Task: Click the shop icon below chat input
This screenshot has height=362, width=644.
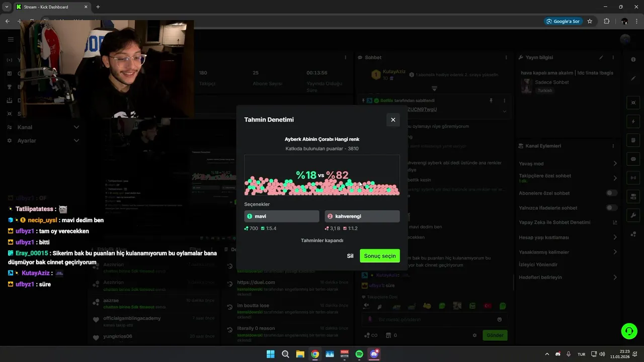Action: (x=388, y=335)
